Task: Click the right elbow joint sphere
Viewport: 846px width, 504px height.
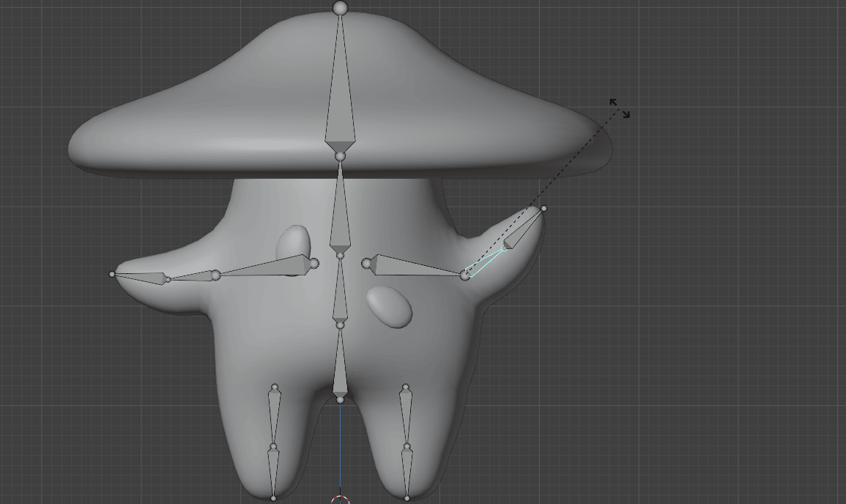Action: 465,275
